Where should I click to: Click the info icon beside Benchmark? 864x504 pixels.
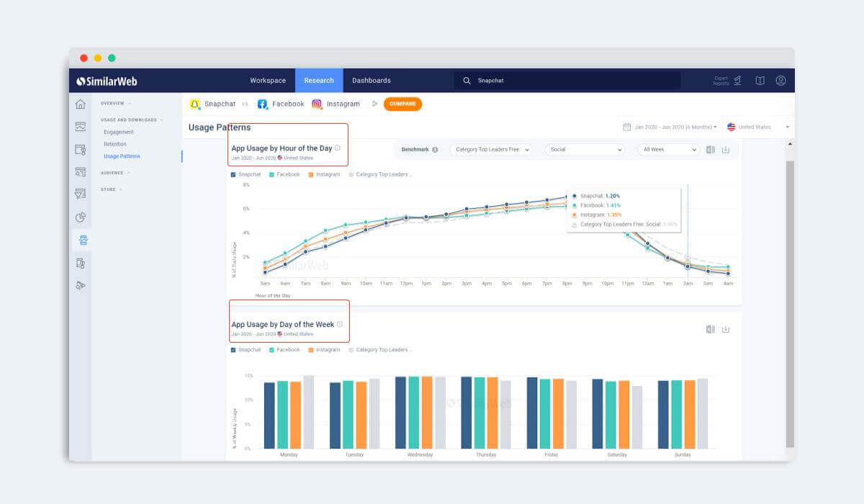435,150
